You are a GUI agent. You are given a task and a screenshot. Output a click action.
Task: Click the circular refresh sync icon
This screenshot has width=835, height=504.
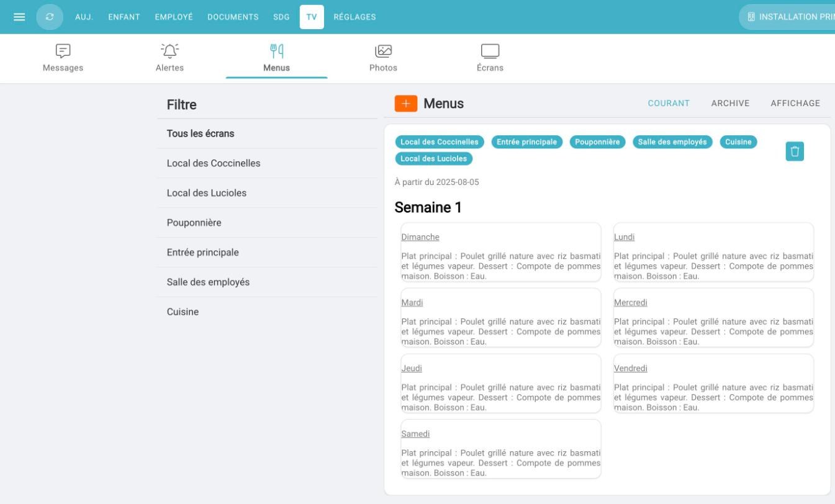pyautogui.click(x=50, y=17)
